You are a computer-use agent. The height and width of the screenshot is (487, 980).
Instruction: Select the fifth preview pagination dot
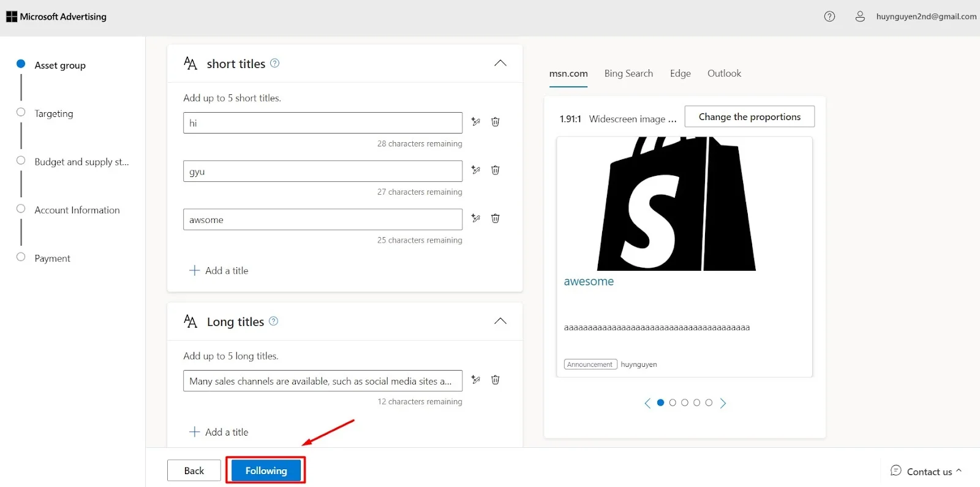tap(709, 402)
